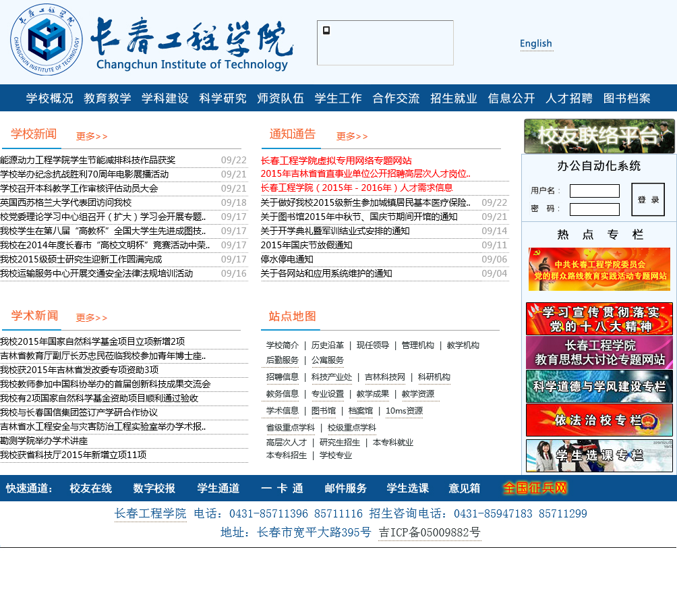Open 意见箱 quick link
677x616 pixels.
(464, 488)
